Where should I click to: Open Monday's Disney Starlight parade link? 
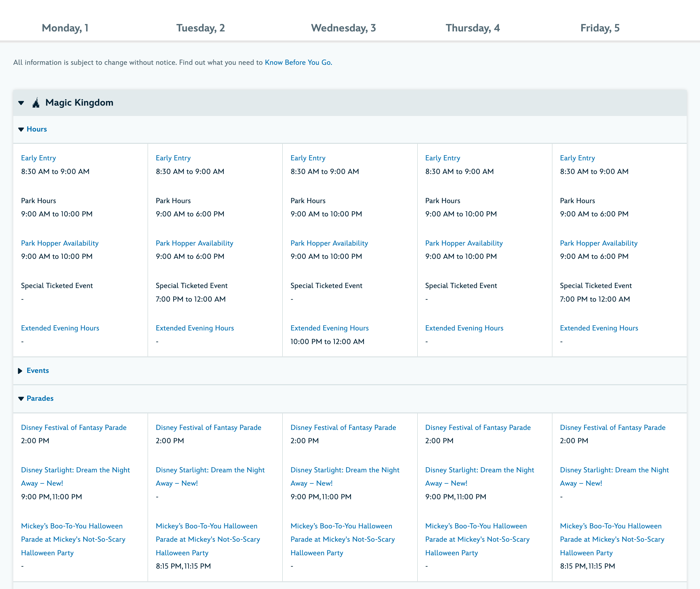tap(75, 470)
